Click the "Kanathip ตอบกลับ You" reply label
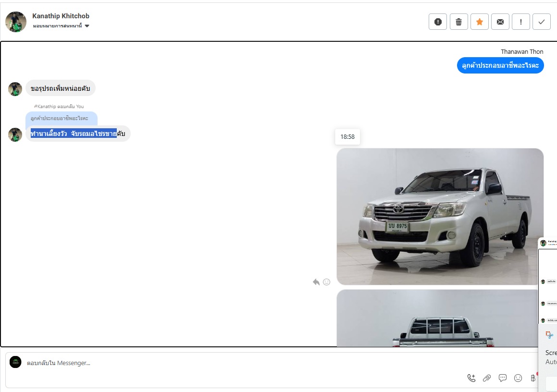This screenshot has height=392, width=557. click(x=59, y=106)
